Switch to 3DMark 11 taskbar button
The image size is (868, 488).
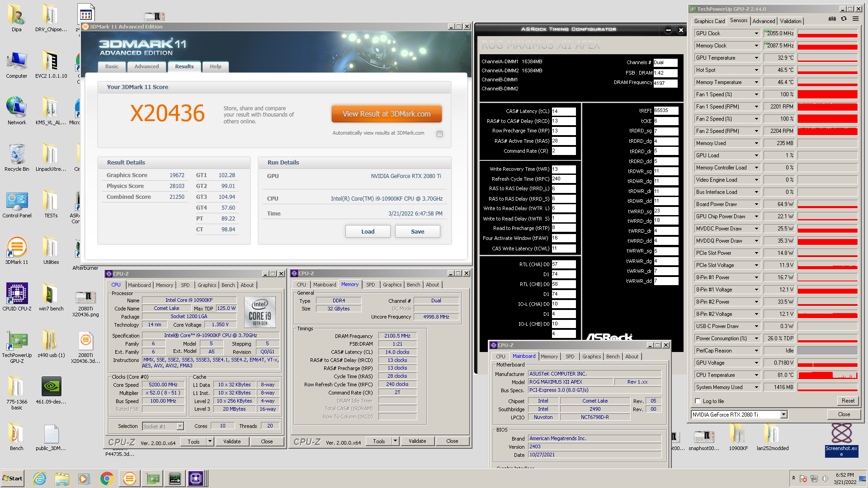point(130,479)
